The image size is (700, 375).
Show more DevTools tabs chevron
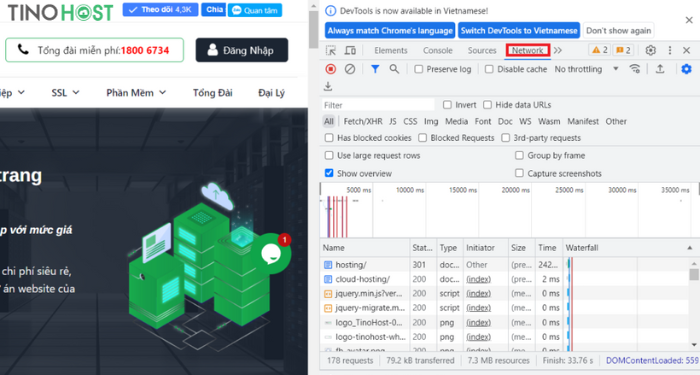(x=558, y=50)
